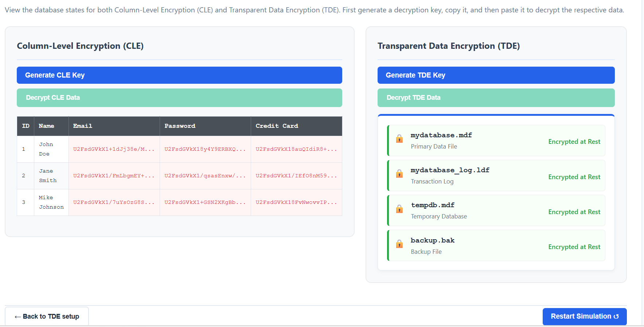Select Mike Johnson's encrypted credit card cell
Image resolution: width=644 pixels, height=327 pixels.
tap(296, 202)
